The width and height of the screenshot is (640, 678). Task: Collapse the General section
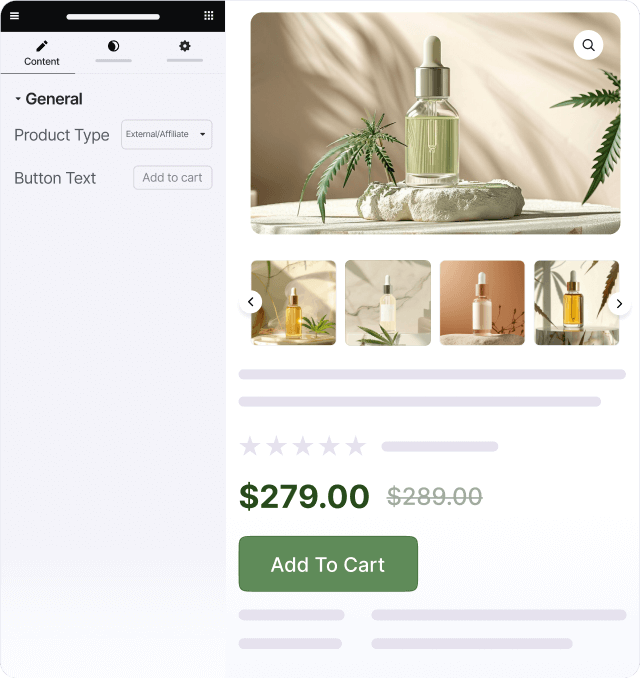(48, 99)
